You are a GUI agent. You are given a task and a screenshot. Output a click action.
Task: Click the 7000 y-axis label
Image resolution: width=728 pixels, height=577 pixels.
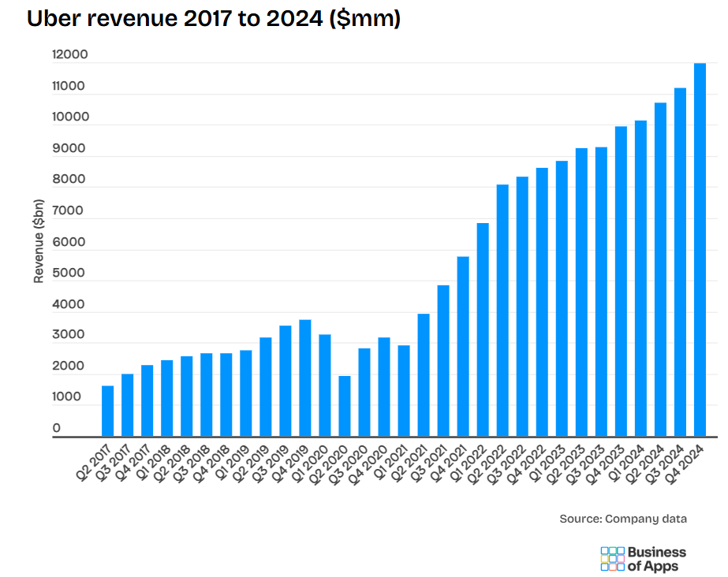(68, 210)
